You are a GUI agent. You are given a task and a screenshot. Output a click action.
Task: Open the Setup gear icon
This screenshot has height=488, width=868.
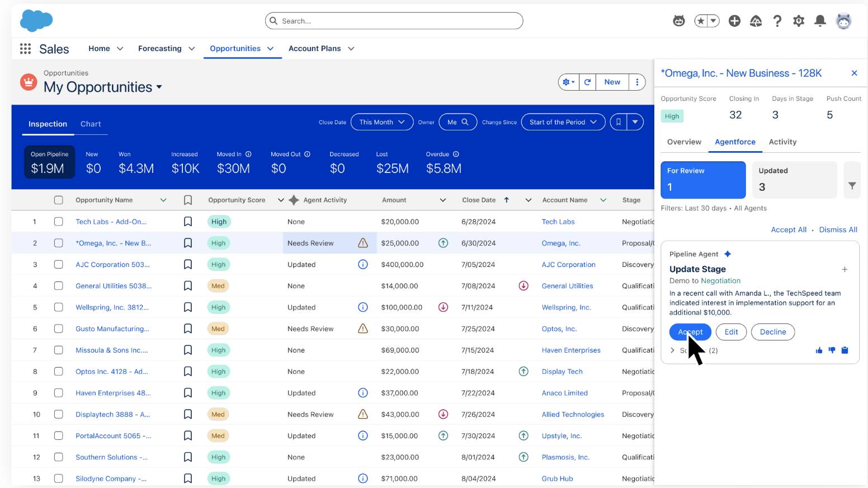799,21
